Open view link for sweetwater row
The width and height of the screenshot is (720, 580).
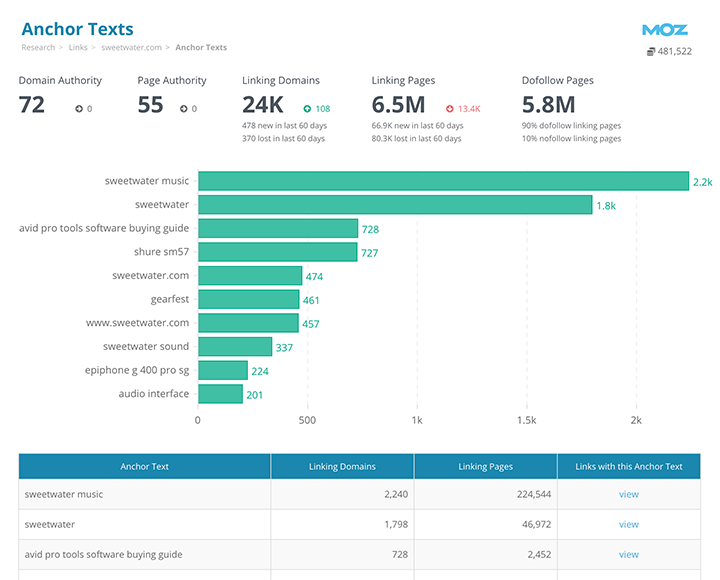point(628,524)
